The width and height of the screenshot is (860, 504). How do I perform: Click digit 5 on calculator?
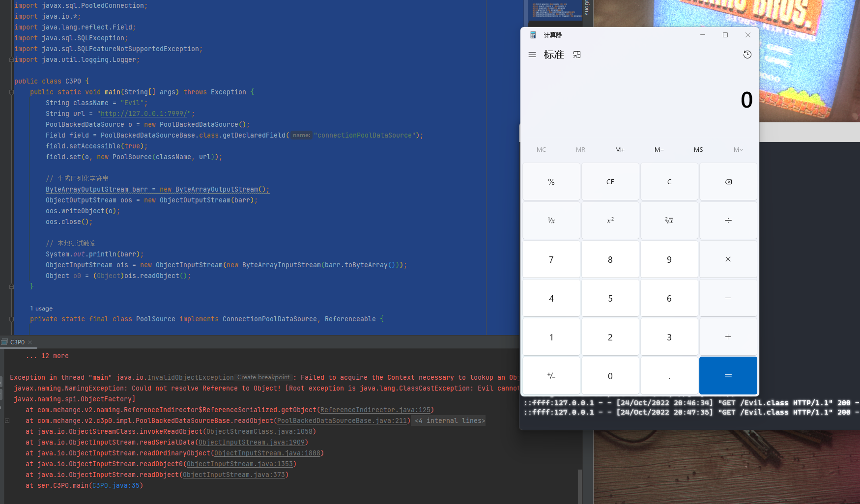(x=610, y=298)
